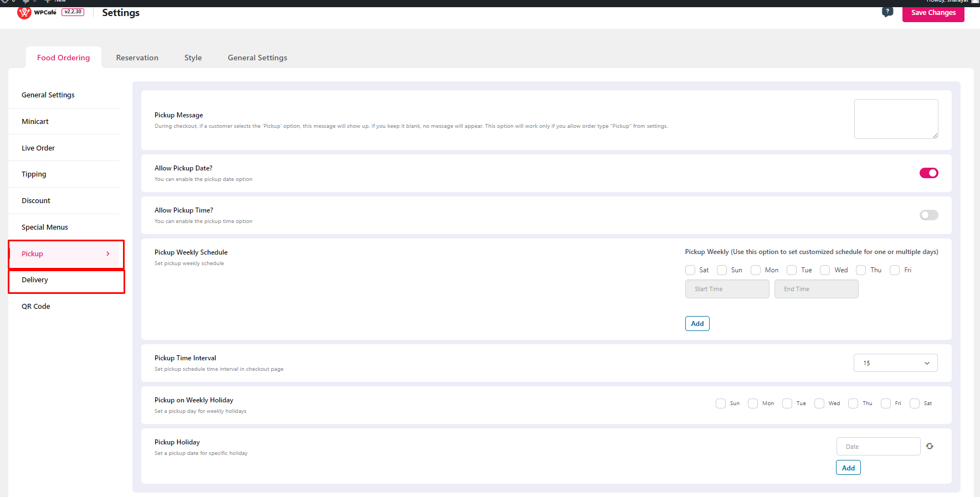Check Wed in Pickup Weekly Schedule
Screen dimensions: 980x497
[825, 270]
